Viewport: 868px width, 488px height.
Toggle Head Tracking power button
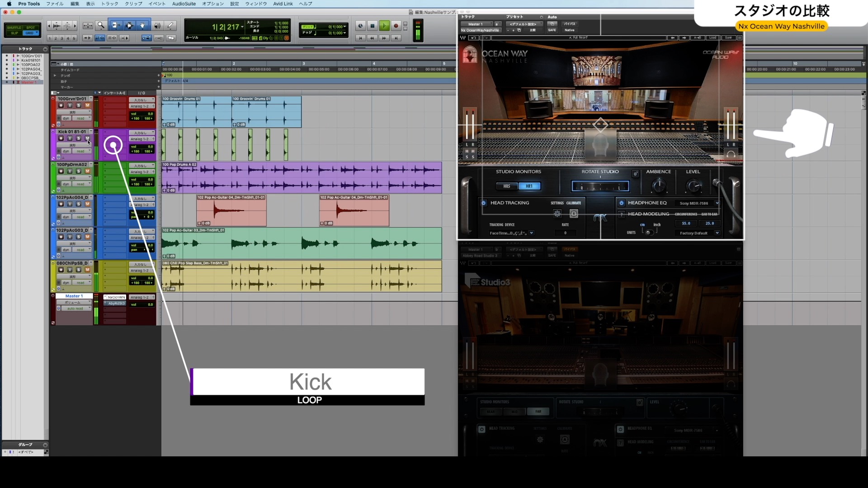coord(483,203)
